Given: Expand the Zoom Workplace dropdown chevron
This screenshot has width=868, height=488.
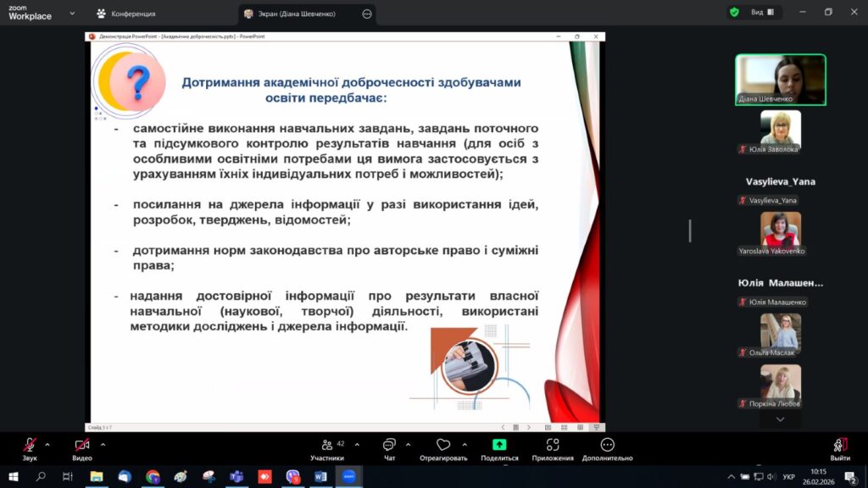Looking at the screenshot, I should click(x=71, y=14).
